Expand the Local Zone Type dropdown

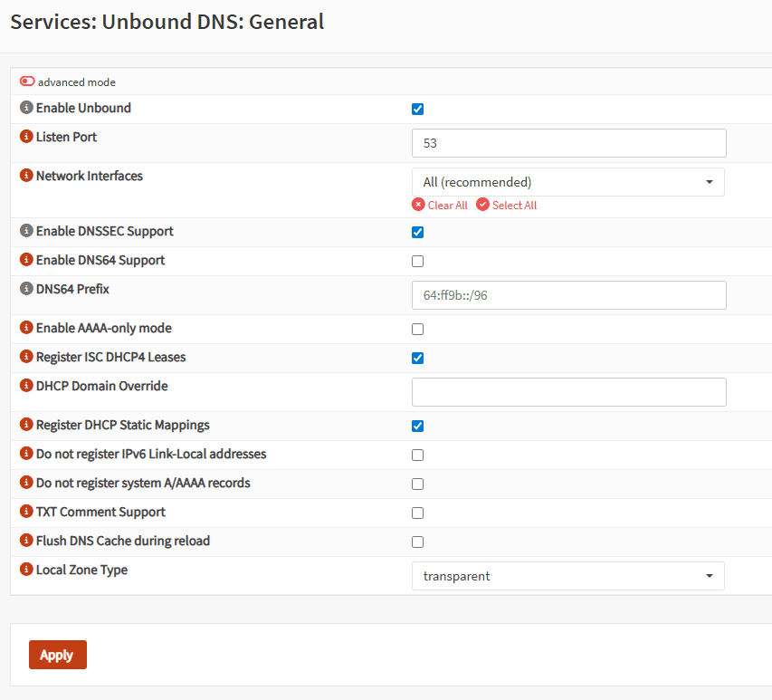click(x=567, y=576)
